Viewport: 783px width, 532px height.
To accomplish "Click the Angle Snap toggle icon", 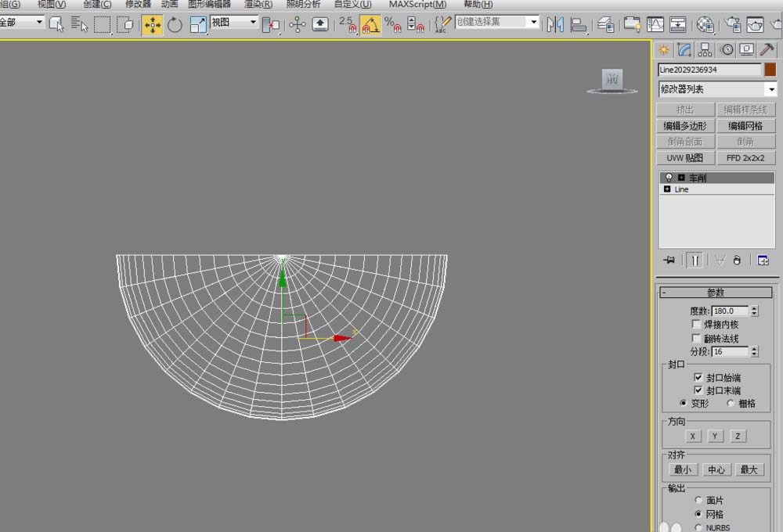I will point(370,24).
